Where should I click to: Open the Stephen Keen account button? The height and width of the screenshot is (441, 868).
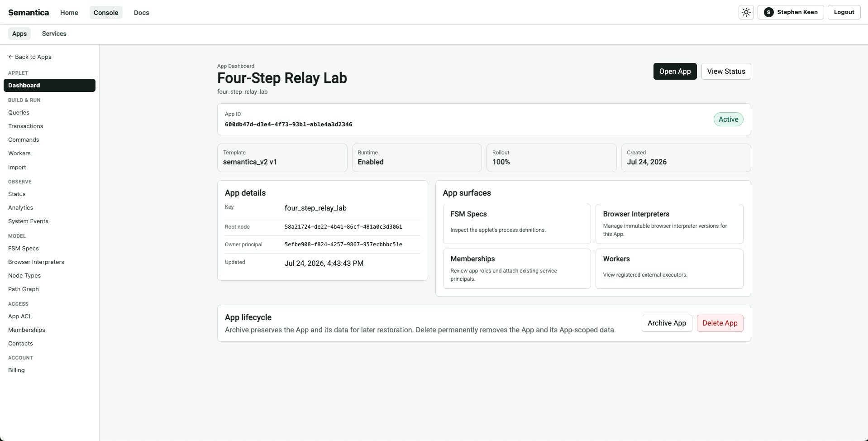(x=791, y=12)
